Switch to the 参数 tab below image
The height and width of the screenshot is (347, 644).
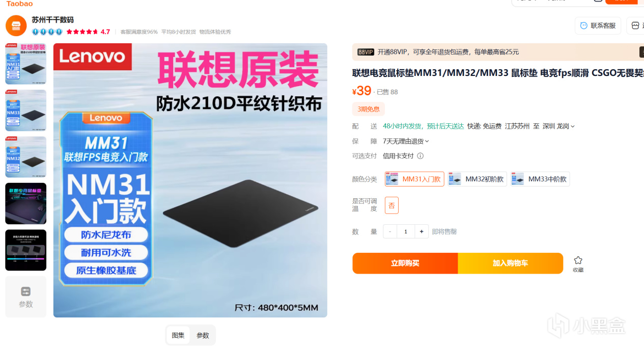coord(203,335)
